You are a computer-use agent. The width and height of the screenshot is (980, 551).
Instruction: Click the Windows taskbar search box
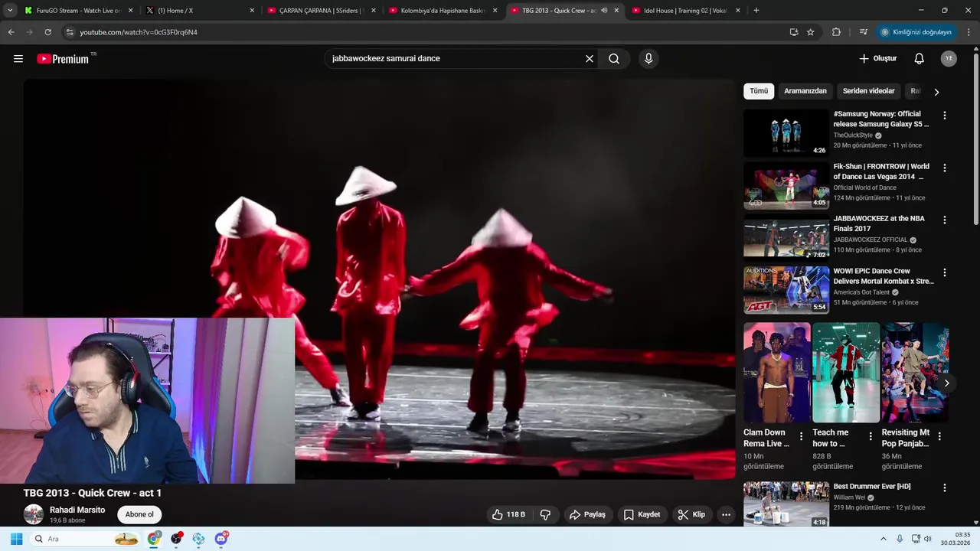(x=84, y=539)
